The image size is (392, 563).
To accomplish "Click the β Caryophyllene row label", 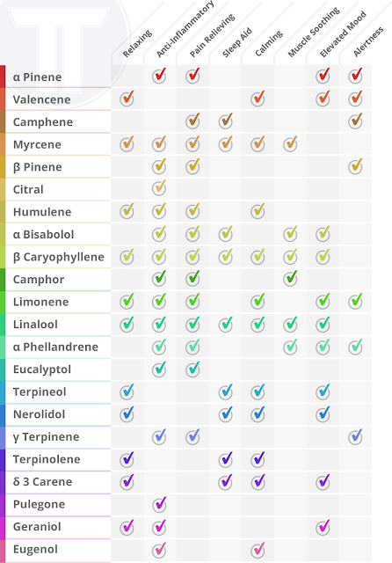I will point(59,257).
